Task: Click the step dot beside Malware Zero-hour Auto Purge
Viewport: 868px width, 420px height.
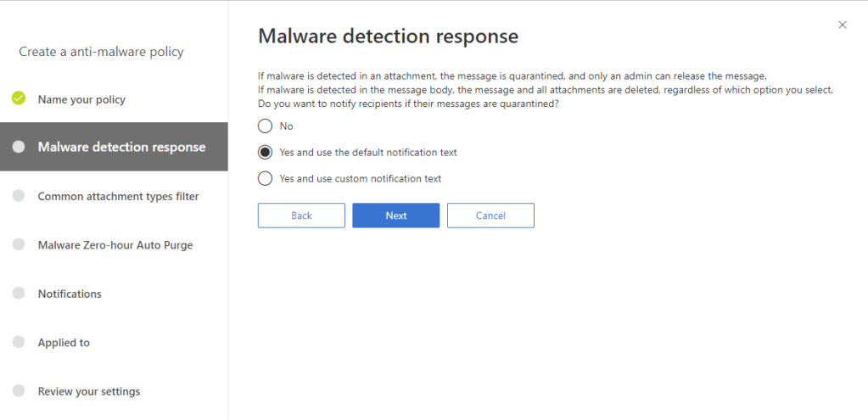Action: click(x=19, y=244)
